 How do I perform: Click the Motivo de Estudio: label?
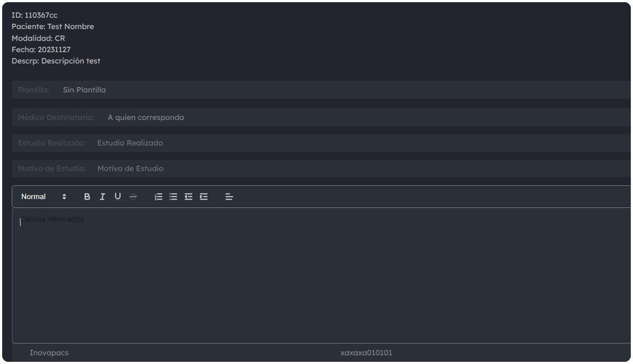(52, 169)
